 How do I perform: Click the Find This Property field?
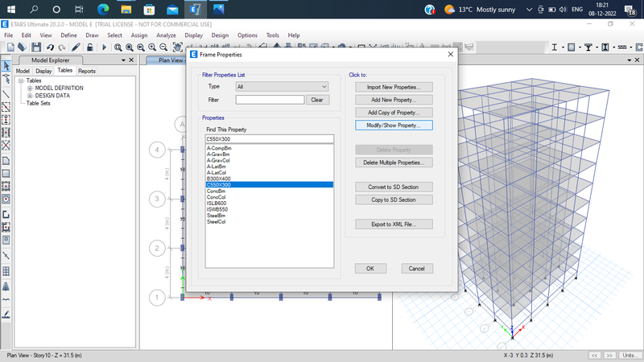(270, 138)
